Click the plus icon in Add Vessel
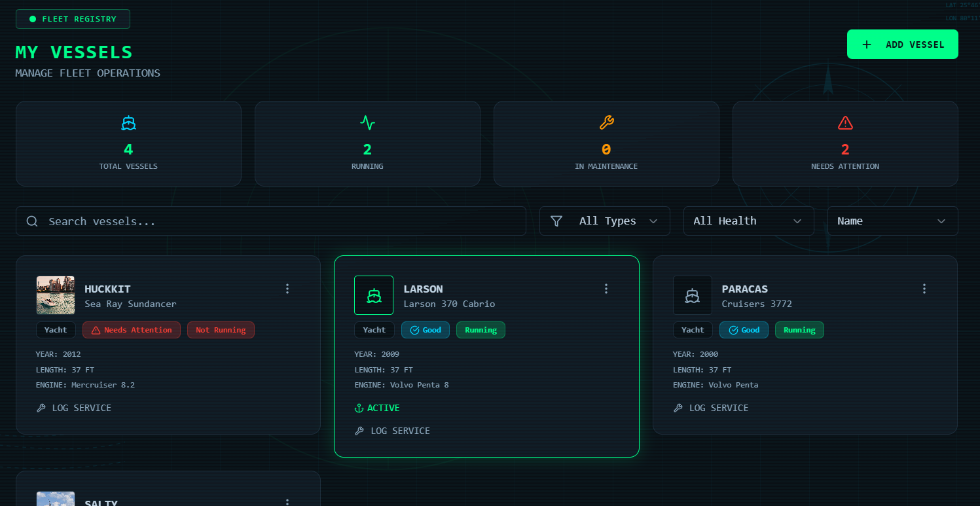Viewport: 980px width, 506px height. (x=867, y=45)
